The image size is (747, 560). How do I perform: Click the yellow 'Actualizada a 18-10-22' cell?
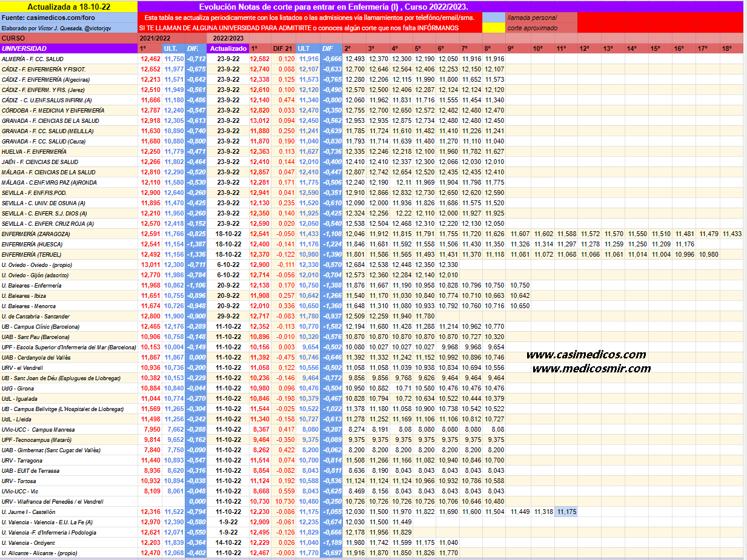[x=69, y=7]
